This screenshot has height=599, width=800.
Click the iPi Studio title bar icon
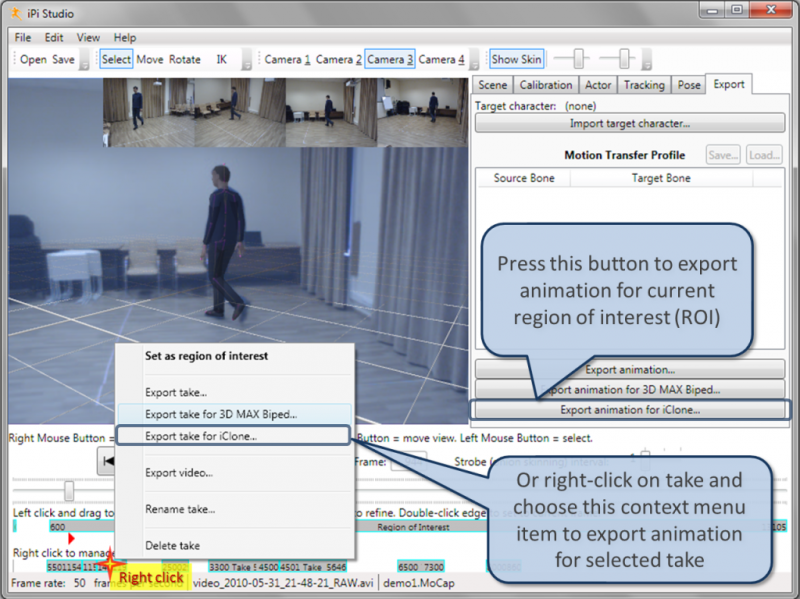(16, 13)
